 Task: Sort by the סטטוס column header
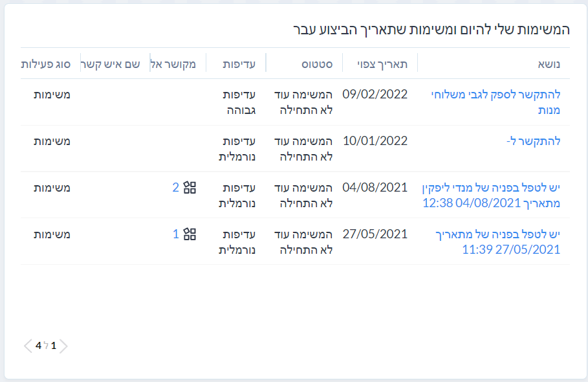[317, 64]
